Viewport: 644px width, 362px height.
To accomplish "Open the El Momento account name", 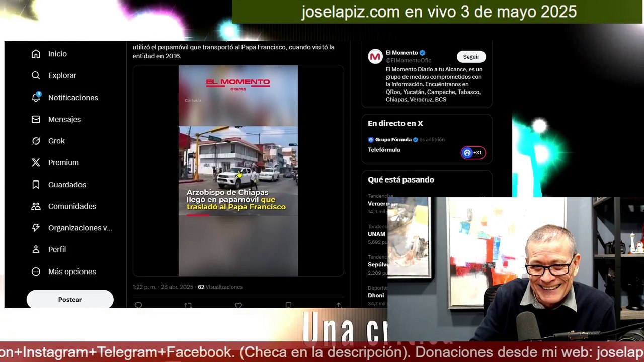I will point(401,53).
